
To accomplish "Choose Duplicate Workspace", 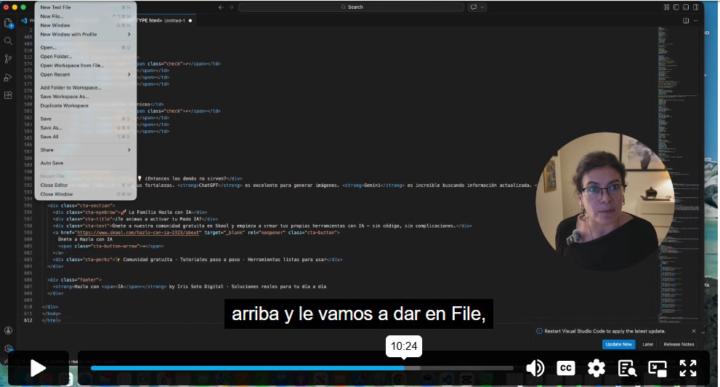I will tap(85, 106).
